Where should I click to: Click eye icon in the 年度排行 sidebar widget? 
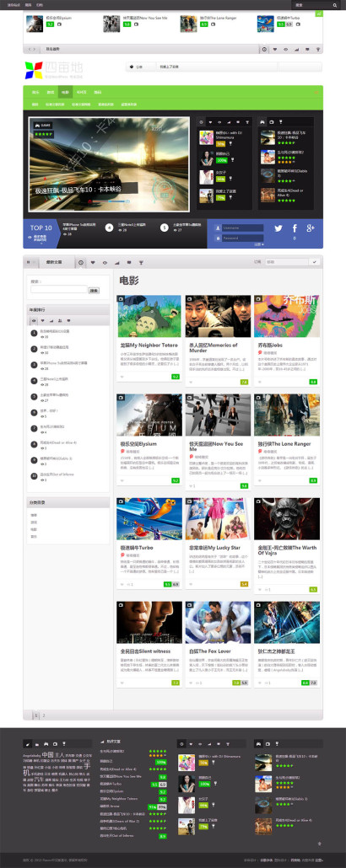(34, 320)
